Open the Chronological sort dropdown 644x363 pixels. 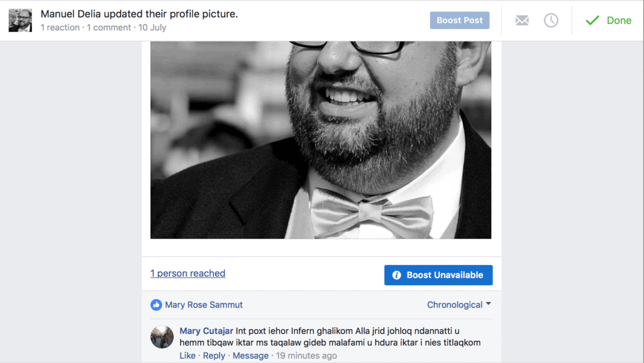pyautogui.click(x=458, y=304)
